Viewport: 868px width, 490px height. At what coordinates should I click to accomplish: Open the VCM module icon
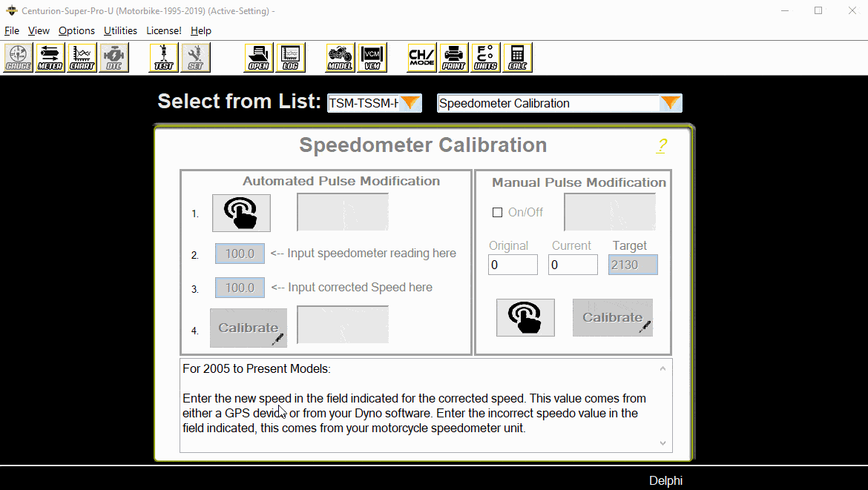point(372,57)
